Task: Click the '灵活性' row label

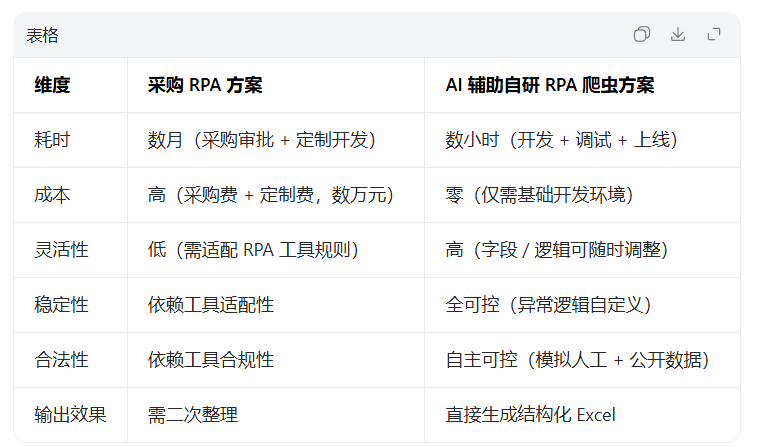Action: click(61, 250)
